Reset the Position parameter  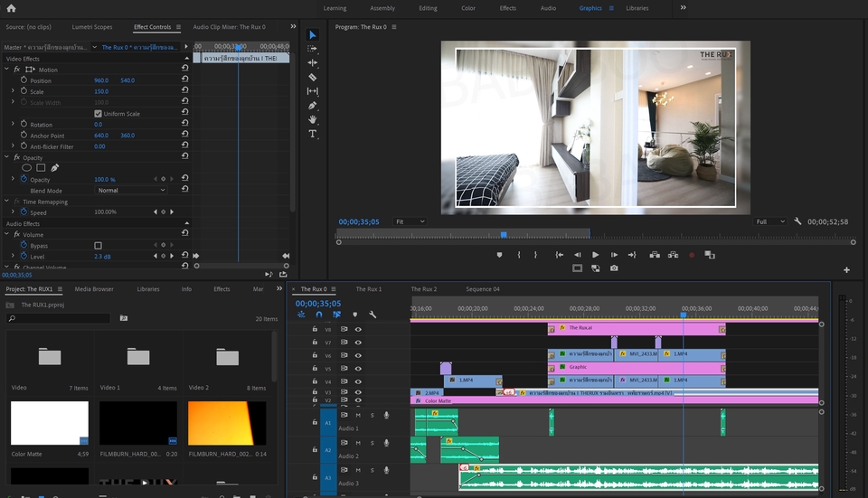click(184, 79)
